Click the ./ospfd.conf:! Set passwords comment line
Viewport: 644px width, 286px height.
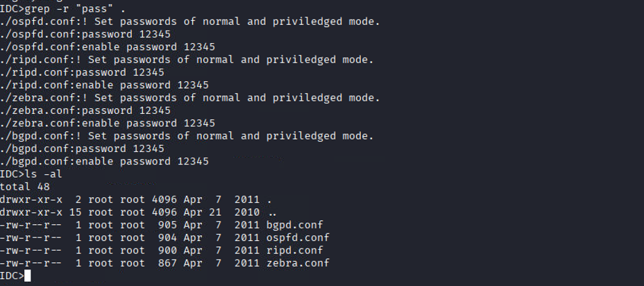(189, 22)
